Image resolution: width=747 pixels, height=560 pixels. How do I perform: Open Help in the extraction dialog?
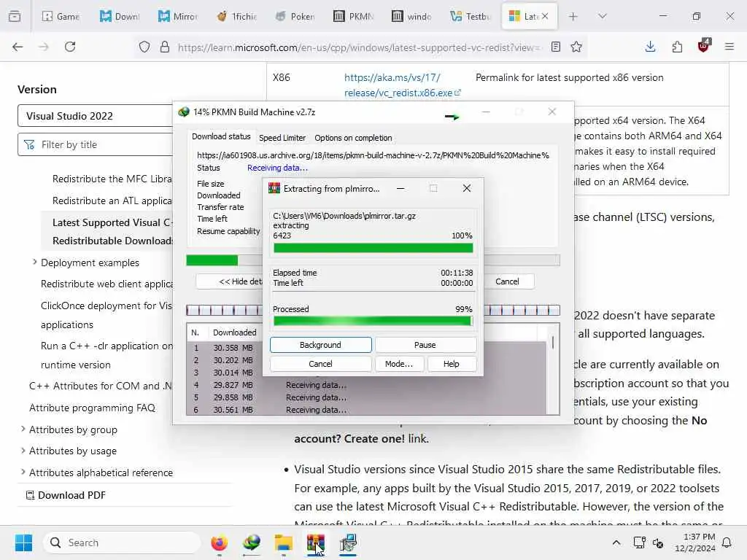(451, 364)
